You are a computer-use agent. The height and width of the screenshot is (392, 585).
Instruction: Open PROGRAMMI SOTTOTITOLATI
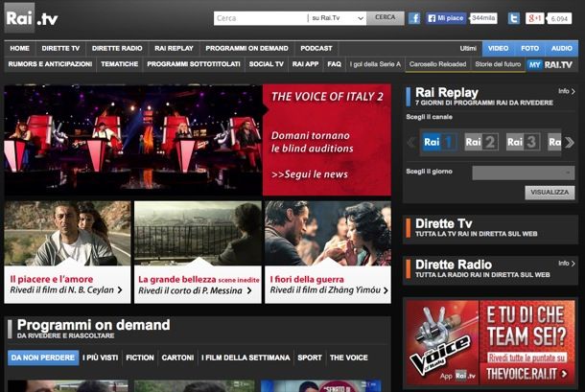pyautogui.click(x=194, y=64)
